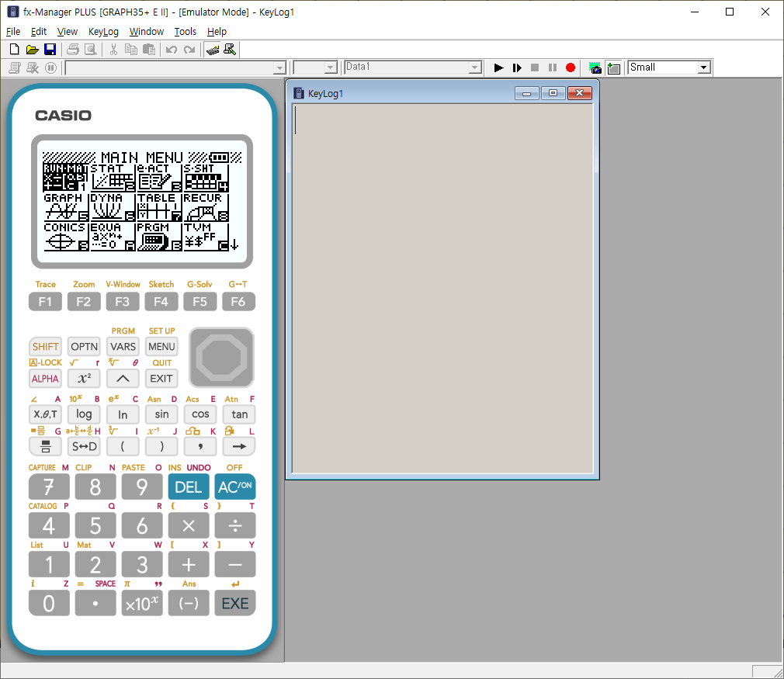Maximize the KeyLog1 child window
This screenshot has height=679, width=784.
click(x=553, y=93)
